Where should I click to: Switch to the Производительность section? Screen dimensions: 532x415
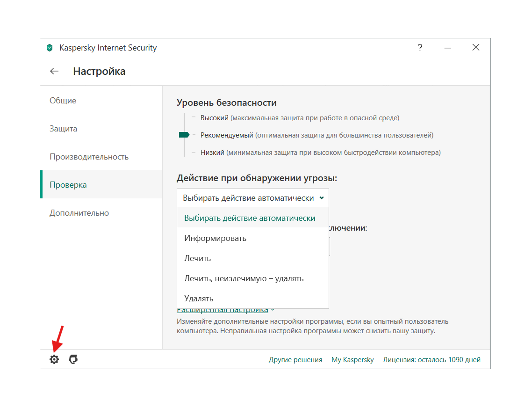101,157
